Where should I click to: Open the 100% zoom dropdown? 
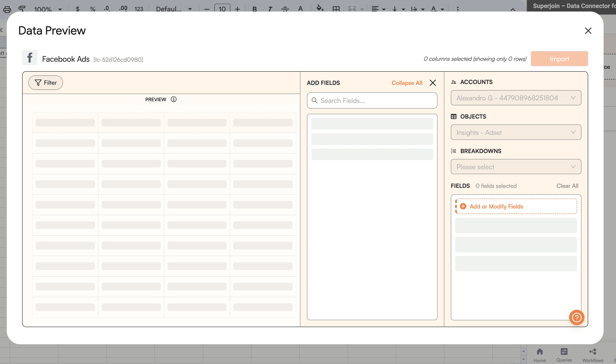(x=48, y=9)
